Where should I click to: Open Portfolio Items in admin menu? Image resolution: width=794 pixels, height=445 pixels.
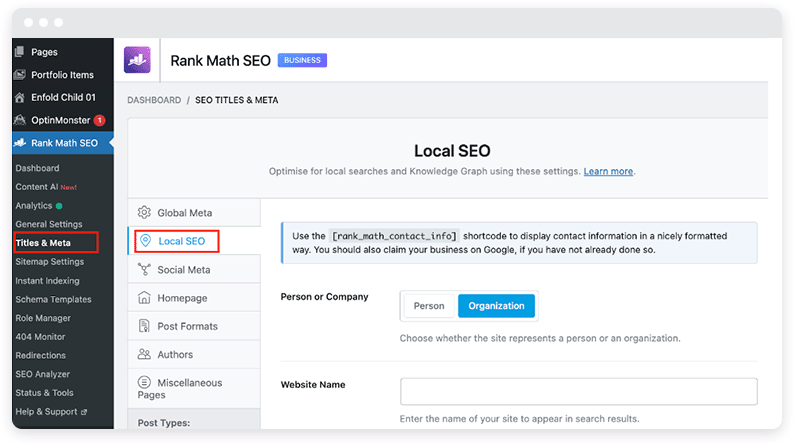tap(63, 75)
